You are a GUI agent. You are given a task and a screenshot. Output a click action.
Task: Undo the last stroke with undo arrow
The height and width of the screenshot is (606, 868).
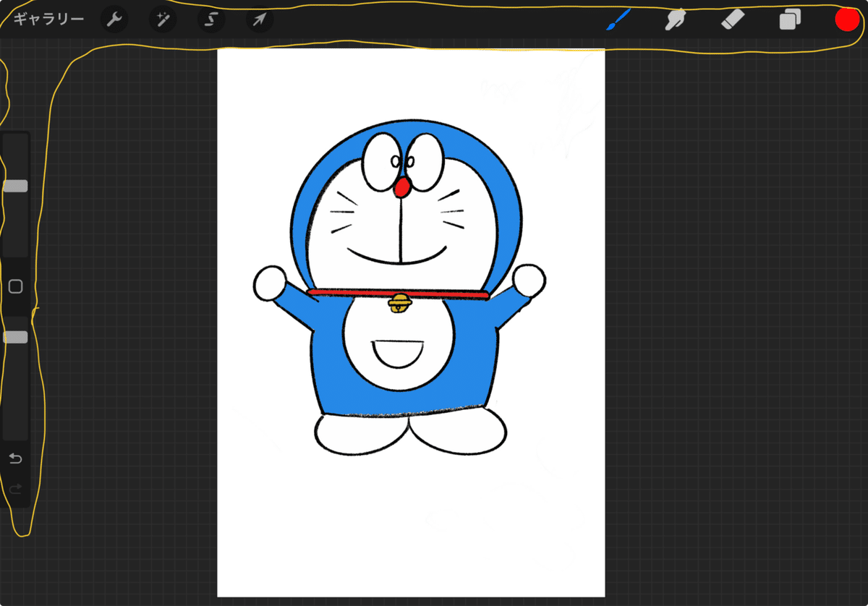(x=15, y=458)
